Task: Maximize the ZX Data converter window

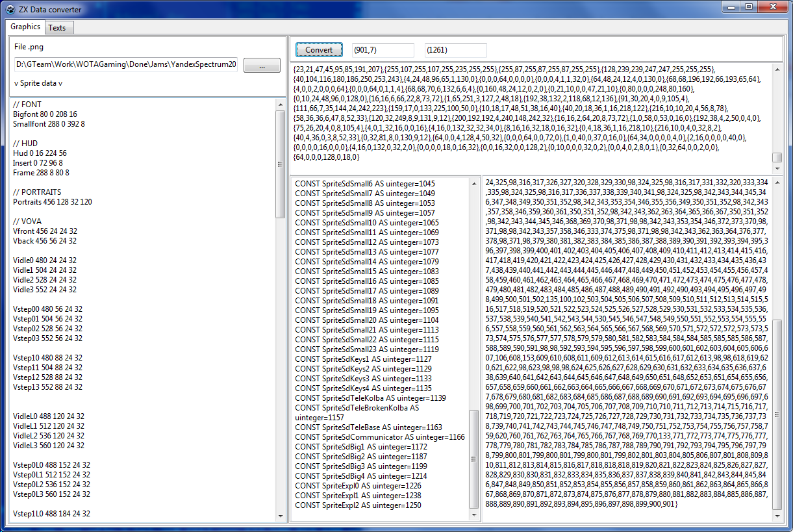Action: coord(749,7)
